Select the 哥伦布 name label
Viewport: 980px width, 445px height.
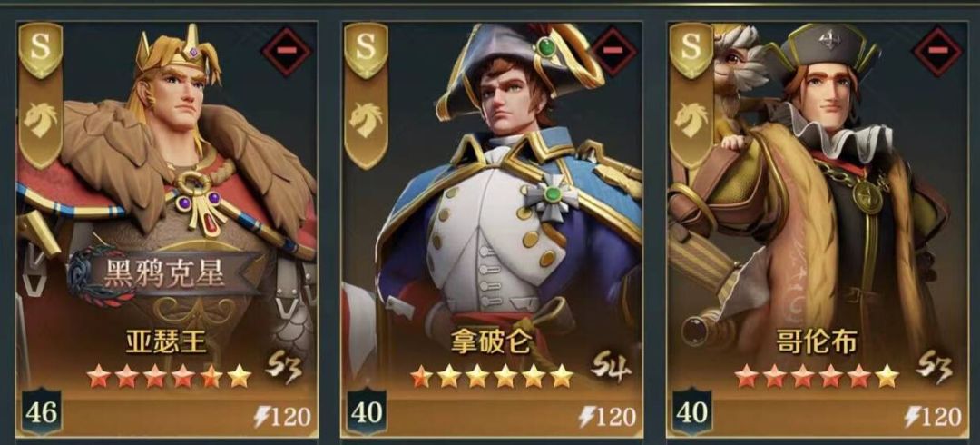[x=817, y=343]
